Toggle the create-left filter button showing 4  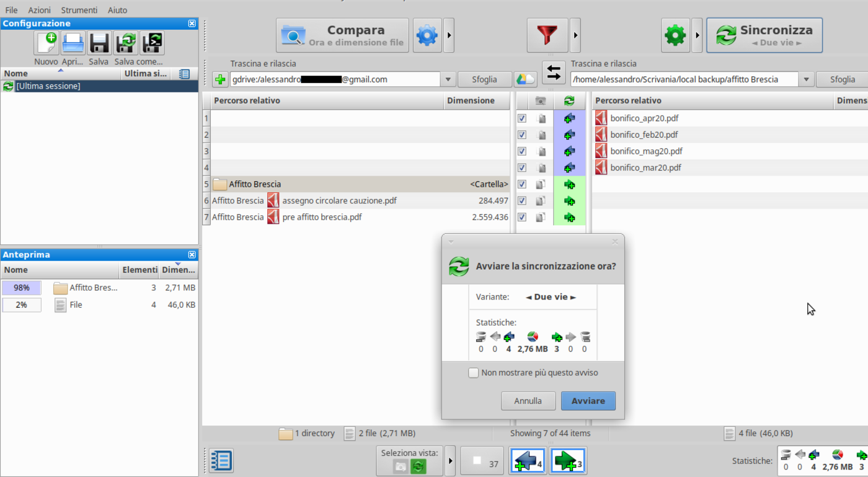(527, 461)
